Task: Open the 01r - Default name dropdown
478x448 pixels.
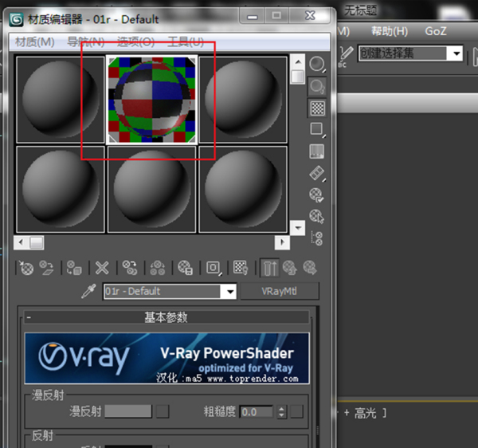Action: [230, 292]
